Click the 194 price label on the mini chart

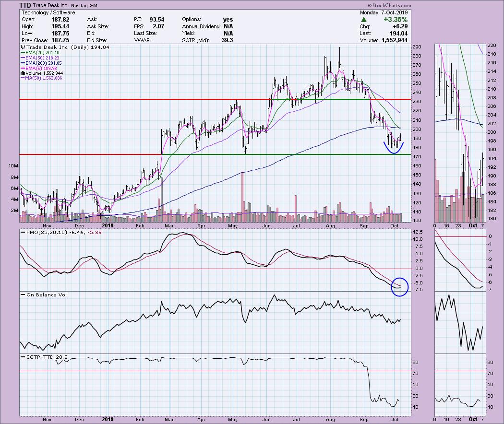point(492,158)
